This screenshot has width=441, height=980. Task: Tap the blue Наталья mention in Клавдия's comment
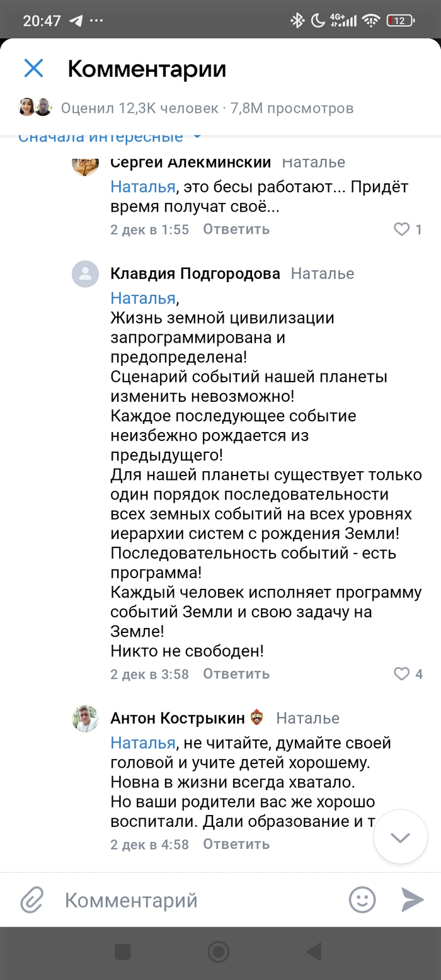tap(142, 298)
